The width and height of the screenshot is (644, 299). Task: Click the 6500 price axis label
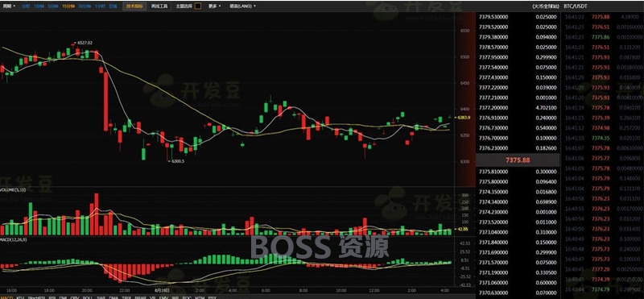465,57
